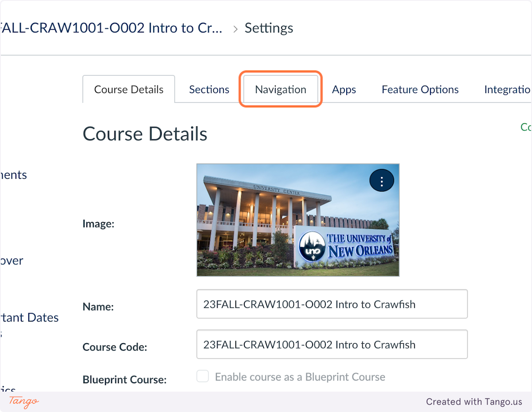
Task: Click the 'Name:' field label
Action: point(98,306)
